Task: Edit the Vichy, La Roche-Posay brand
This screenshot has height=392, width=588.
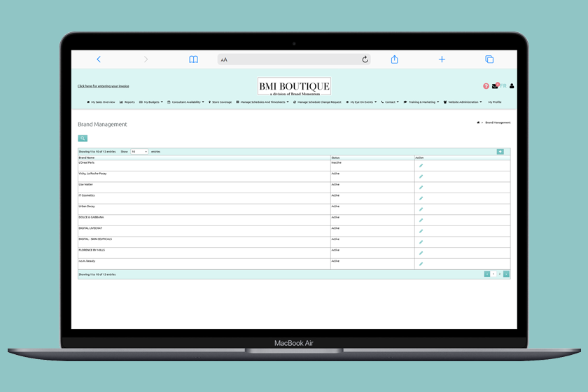Action: (421, 176)
